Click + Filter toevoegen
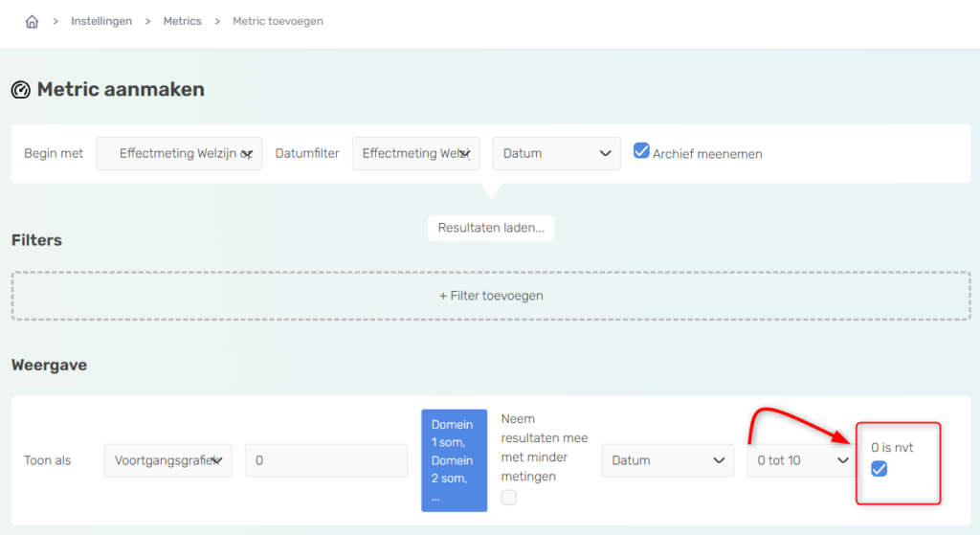This screenshot has width=980, height=535. click(x=491, y=296)
